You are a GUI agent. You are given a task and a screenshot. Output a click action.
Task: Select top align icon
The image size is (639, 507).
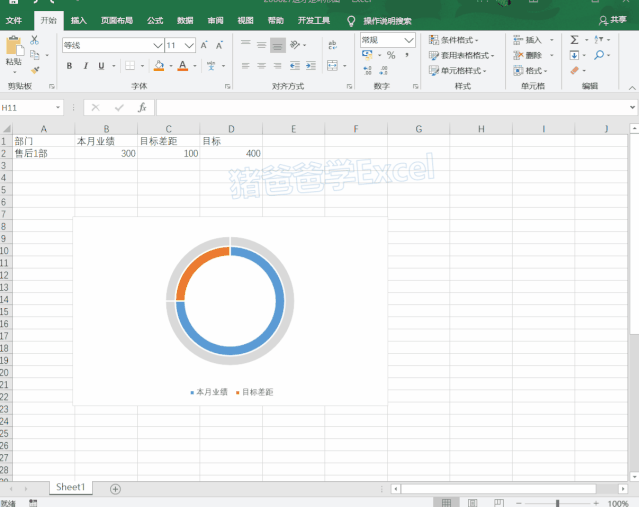245,45
